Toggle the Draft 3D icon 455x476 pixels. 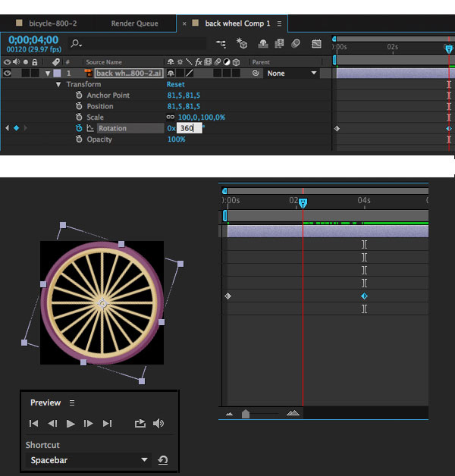242,43
